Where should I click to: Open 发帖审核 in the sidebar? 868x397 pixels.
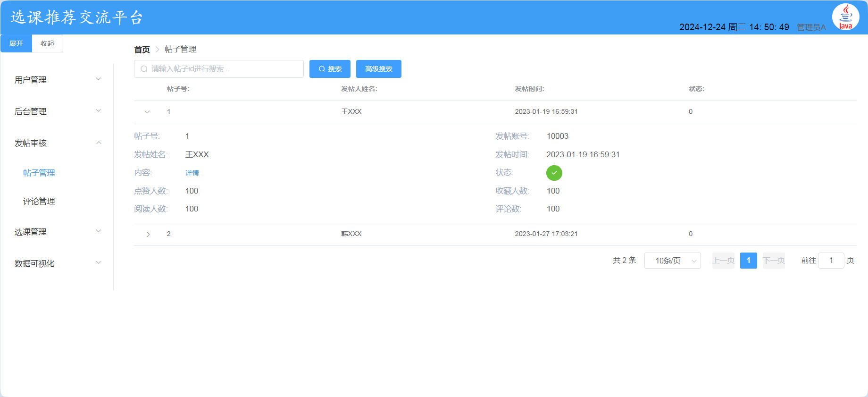pos(57,143)
